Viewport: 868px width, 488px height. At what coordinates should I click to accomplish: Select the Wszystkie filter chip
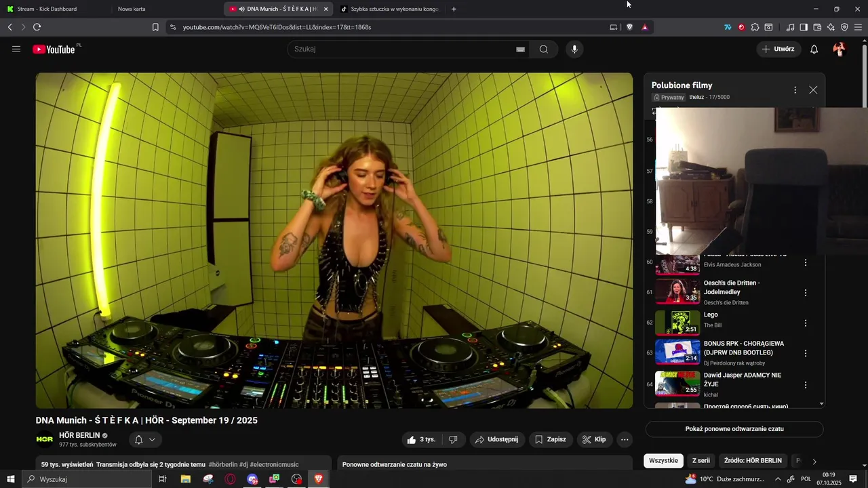[x=663, y=460]
